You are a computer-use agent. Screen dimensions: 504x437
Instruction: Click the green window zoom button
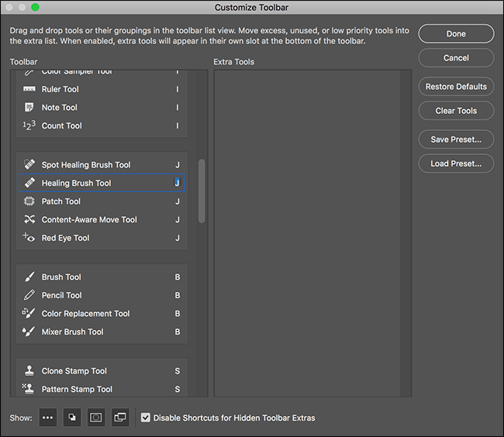[x=36, y=7]
